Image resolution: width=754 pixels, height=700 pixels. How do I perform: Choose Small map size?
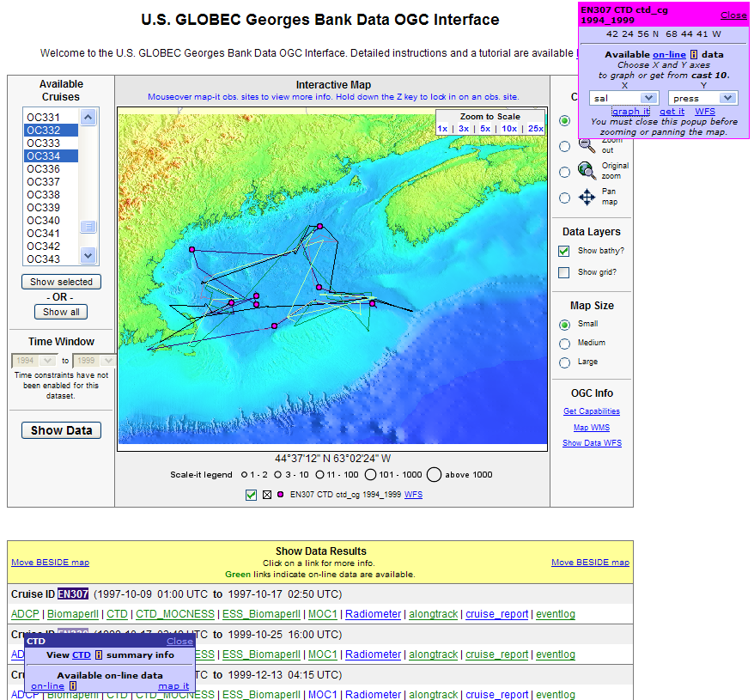point(564,325)
